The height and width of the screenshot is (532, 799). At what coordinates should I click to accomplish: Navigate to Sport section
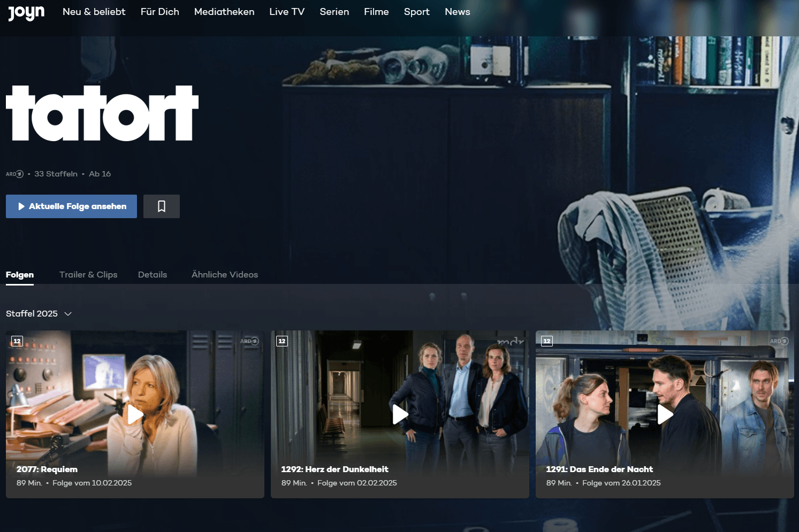[x=417, y=12]
